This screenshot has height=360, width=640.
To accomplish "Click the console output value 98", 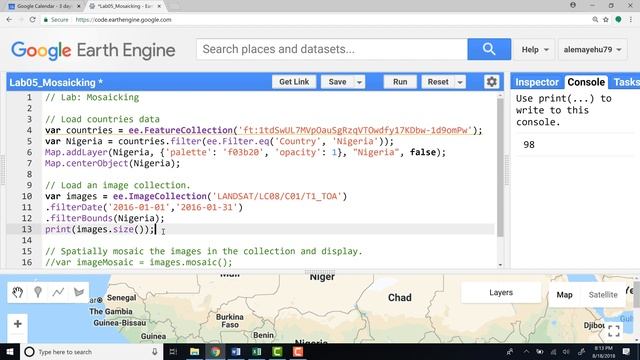I will pos(529,144).
